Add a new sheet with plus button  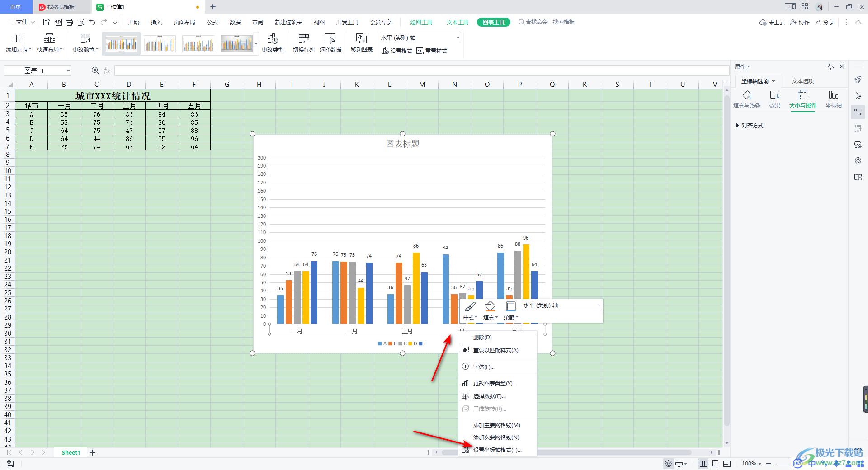93,452
